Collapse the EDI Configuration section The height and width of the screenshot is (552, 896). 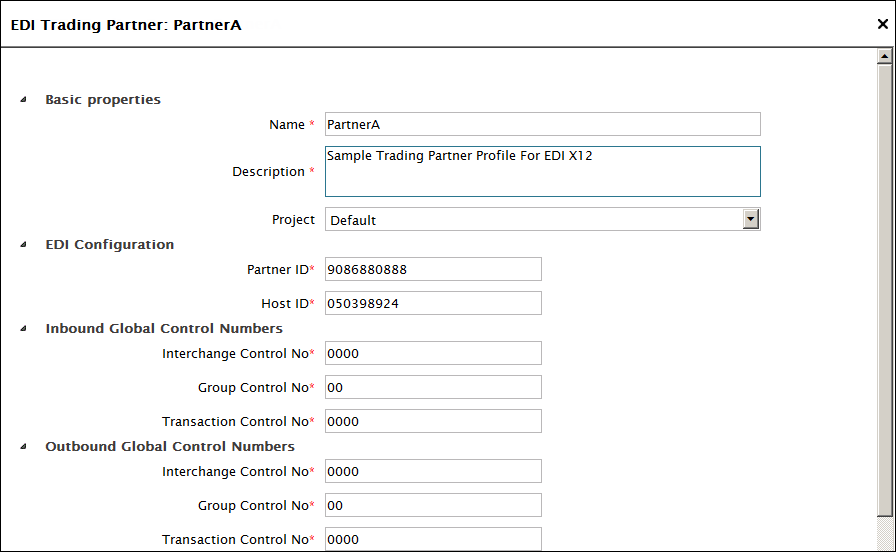(23, 245)
